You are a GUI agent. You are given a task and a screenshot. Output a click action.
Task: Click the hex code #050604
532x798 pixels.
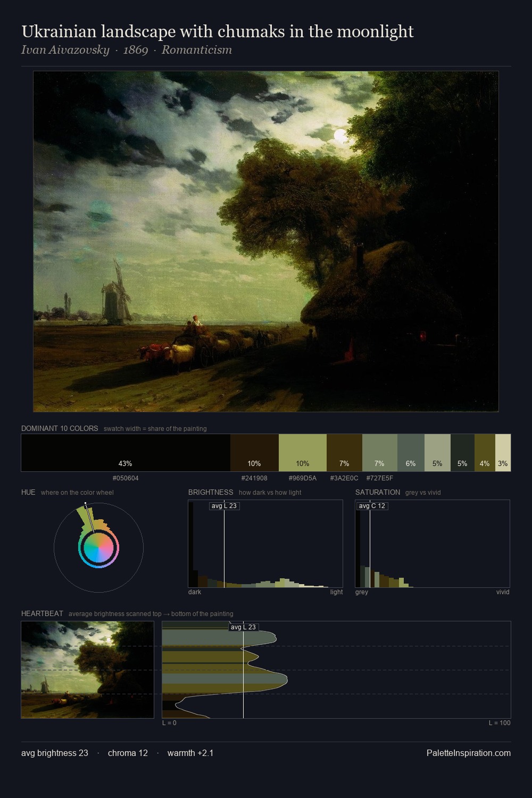(126, 478)
